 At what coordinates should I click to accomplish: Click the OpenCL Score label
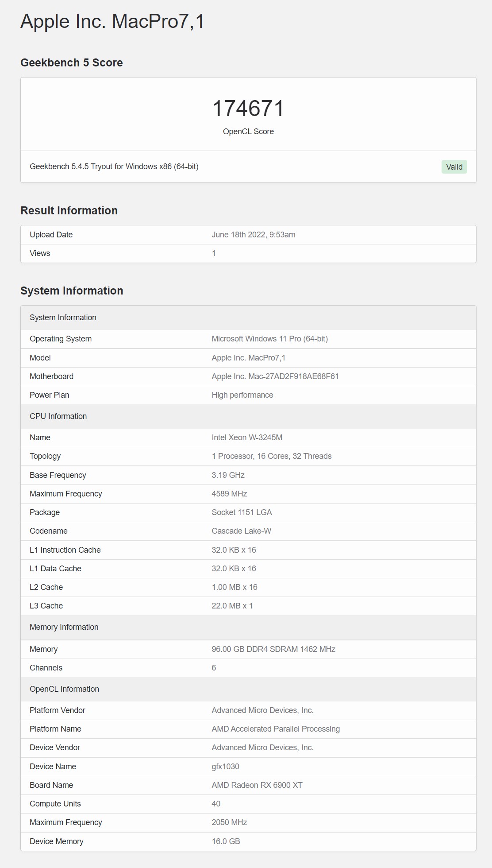[248, 132]
